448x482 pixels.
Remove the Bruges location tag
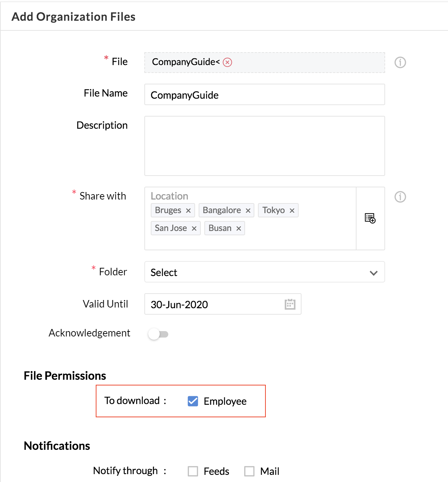coord(188,211)
